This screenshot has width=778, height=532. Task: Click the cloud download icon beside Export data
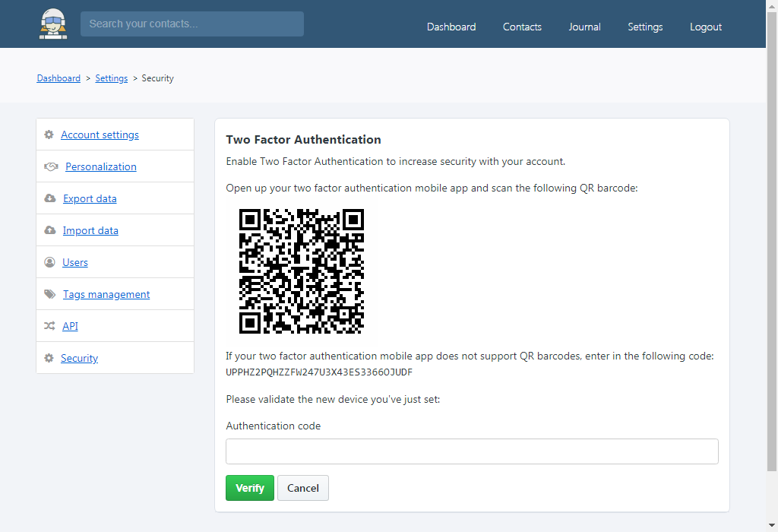(x=49, y=198)
